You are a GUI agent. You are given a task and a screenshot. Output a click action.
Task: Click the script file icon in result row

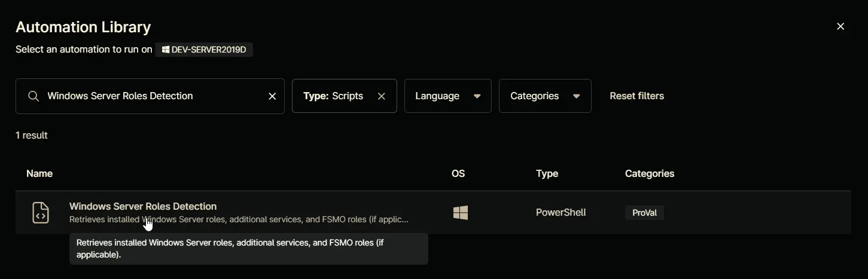[41, 213]
